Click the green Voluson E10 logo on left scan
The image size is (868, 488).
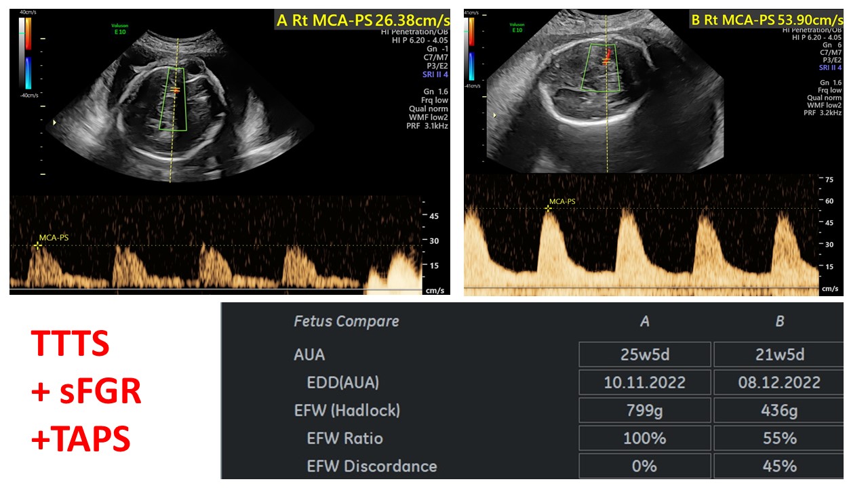click(x=119, y=28)
